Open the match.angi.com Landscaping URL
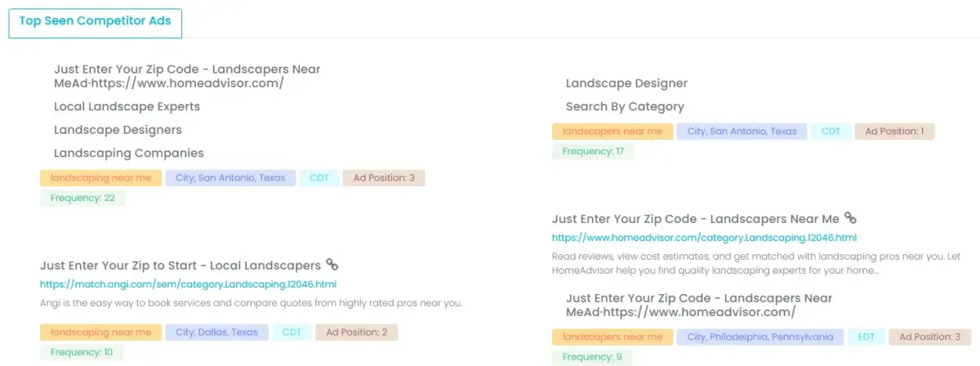This screenshot has height=366, width=980. point(188,284)
